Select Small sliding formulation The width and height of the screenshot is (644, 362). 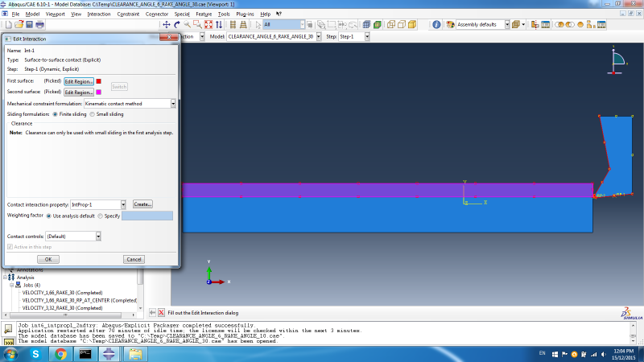click(92, 114)
